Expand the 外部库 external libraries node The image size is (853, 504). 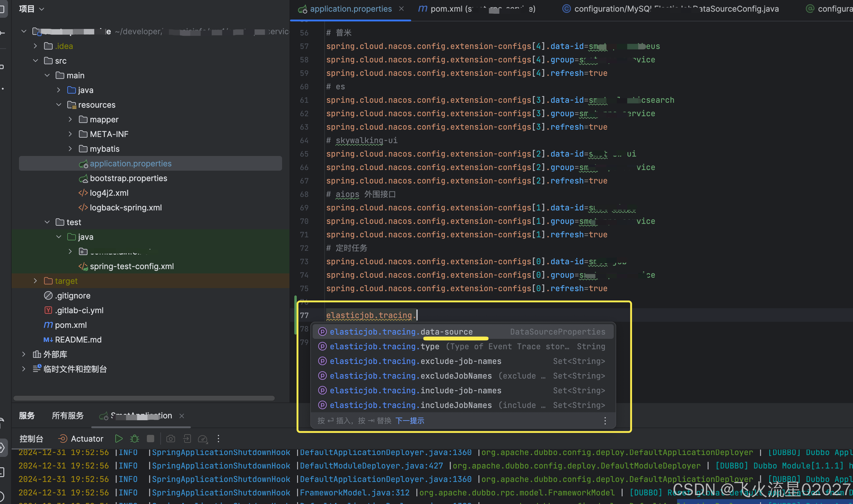click(24, 354)
